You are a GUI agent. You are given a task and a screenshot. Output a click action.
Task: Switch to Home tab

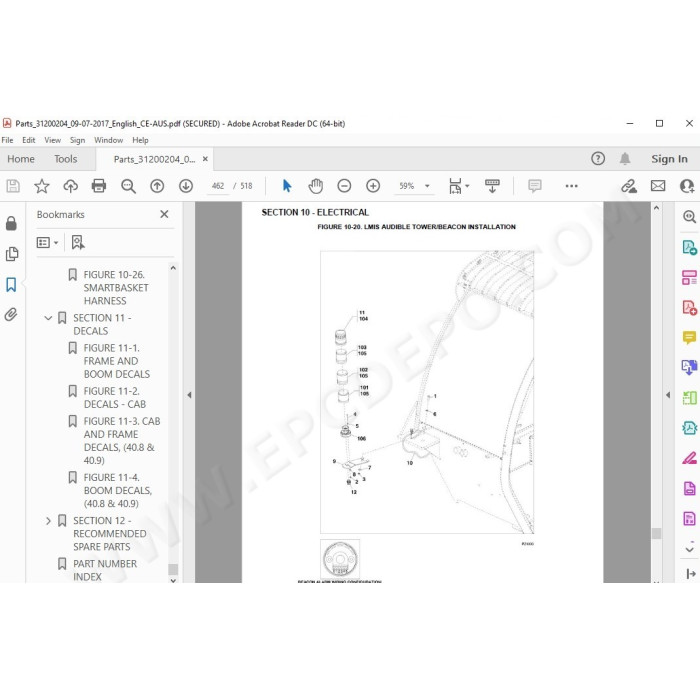[x=21, y=159]
